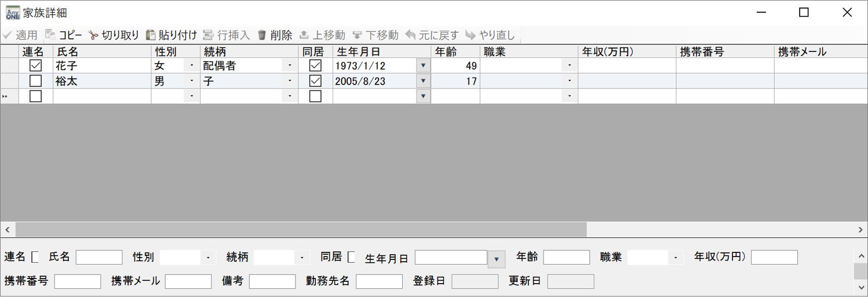Click the 下移動 move down icon
Screen dimensions: 868x297
(358, 35)
